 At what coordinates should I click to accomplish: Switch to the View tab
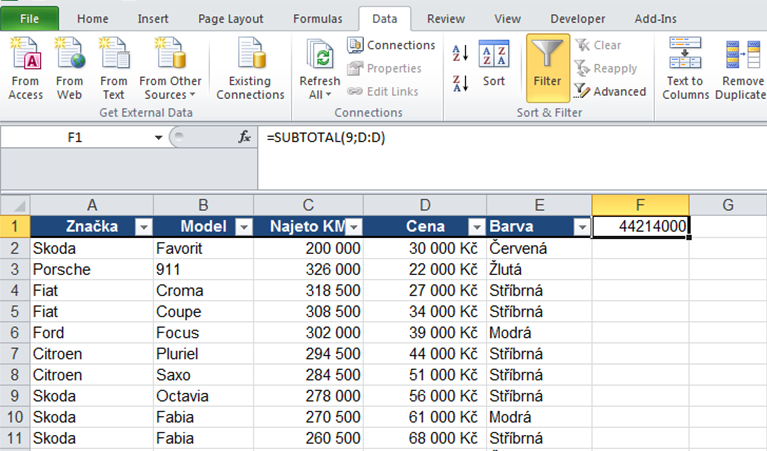(507, 19)
